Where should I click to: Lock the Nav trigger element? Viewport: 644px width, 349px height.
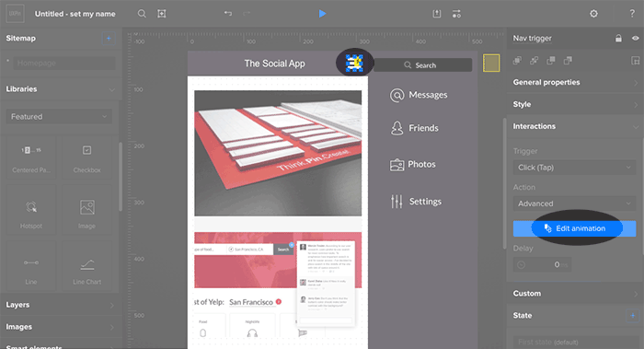tap(618, 39)
